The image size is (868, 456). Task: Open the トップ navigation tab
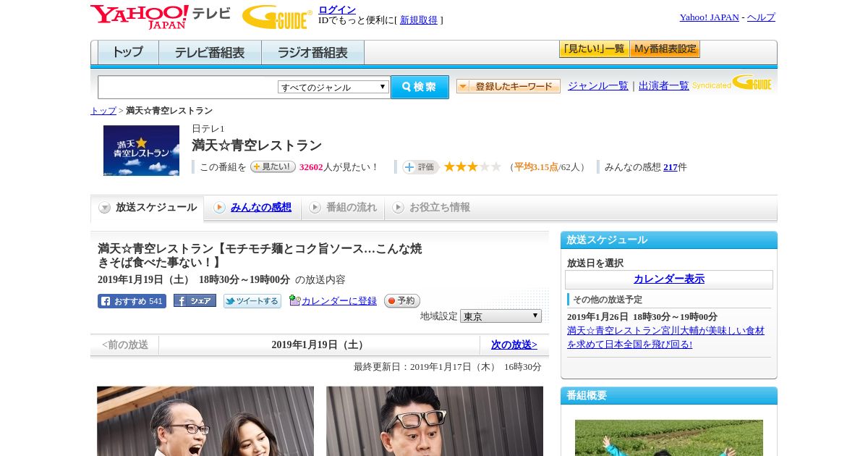coord(128,53)
